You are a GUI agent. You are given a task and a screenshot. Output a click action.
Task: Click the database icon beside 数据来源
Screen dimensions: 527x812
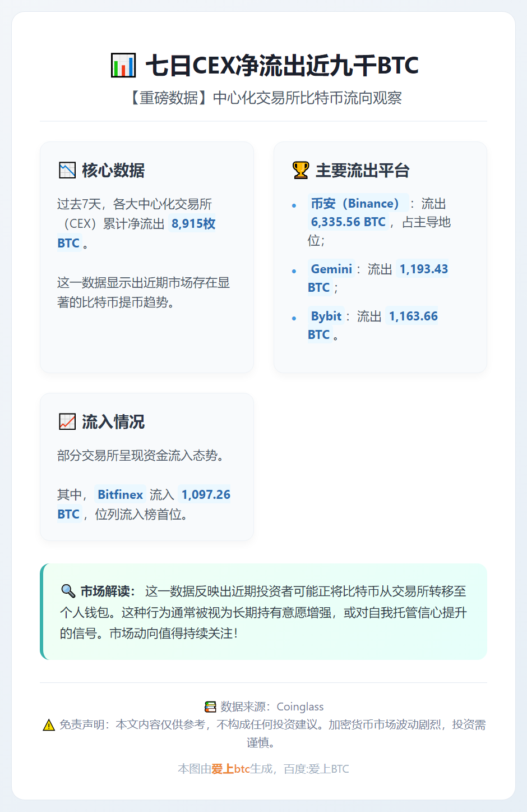coord(210,707)
